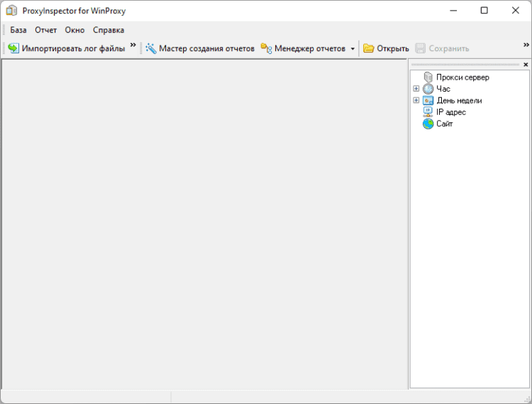Viewport: 532px width, 404px height.
Task: Open Менеджер отчетов
Action: click(310, 48)
